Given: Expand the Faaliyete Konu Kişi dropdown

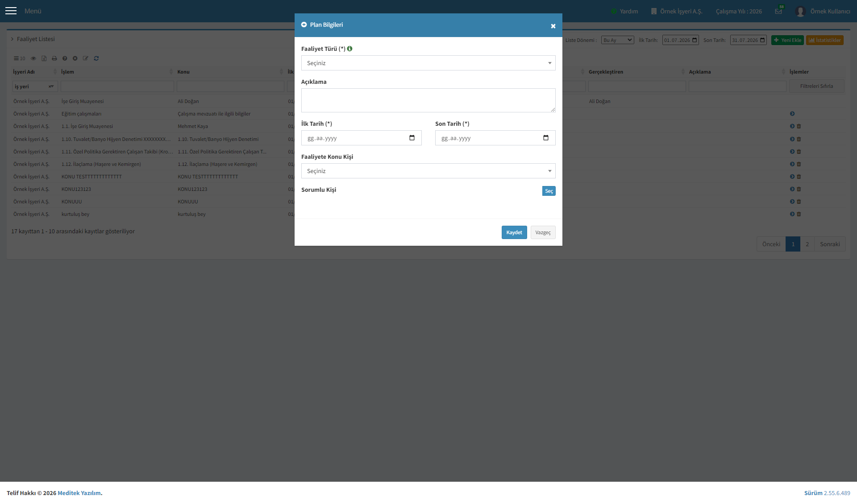Looking at the screenshot, I should (428, 171).
